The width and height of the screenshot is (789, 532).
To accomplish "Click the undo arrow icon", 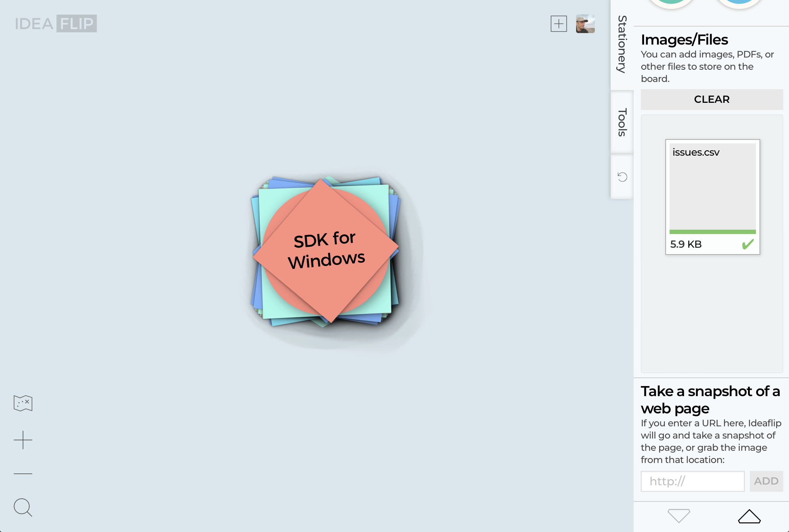I will tap(622, 177).
